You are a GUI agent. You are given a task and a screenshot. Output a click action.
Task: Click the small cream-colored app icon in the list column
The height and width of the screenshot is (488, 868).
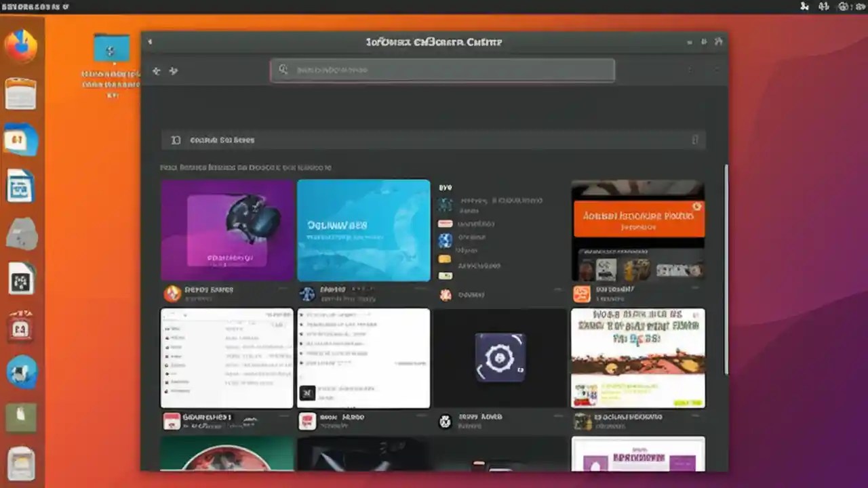[446, 275]
